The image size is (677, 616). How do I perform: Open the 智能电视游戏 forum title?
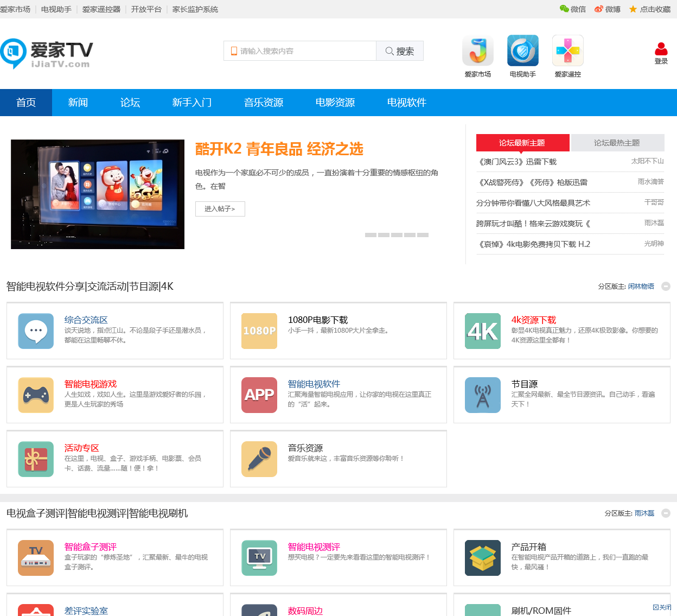(91, 384)
